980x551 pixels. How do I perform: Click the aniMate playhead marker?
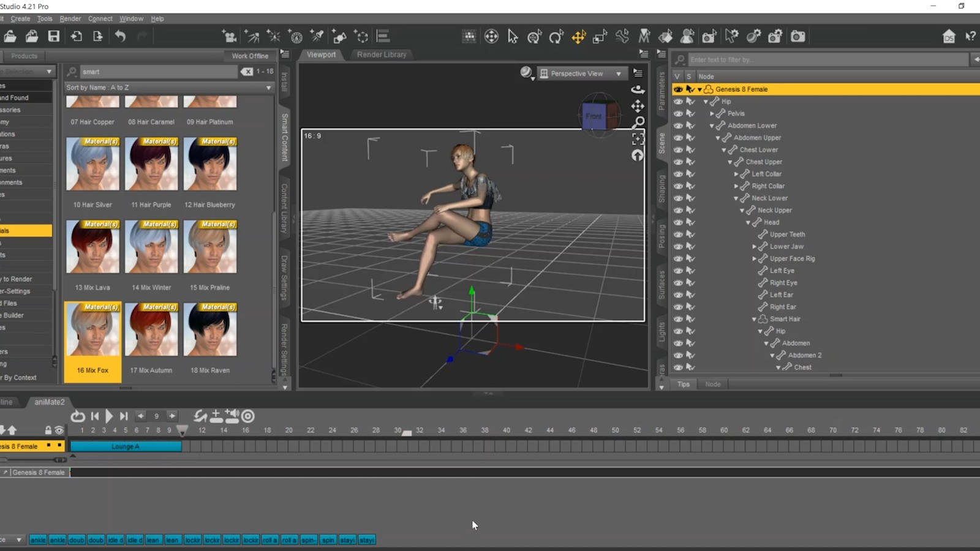pyautogui.click(x=182, y=431)
